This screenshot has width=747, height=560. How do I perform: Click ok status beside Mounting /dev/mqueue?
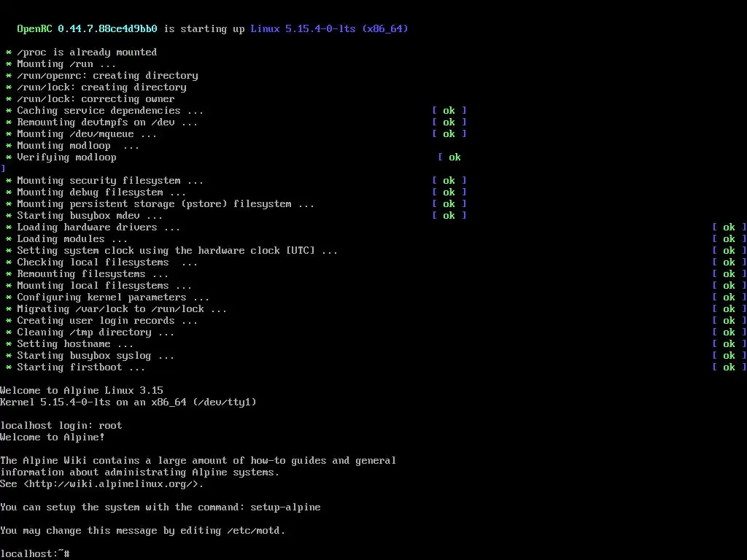pos(449,134)
